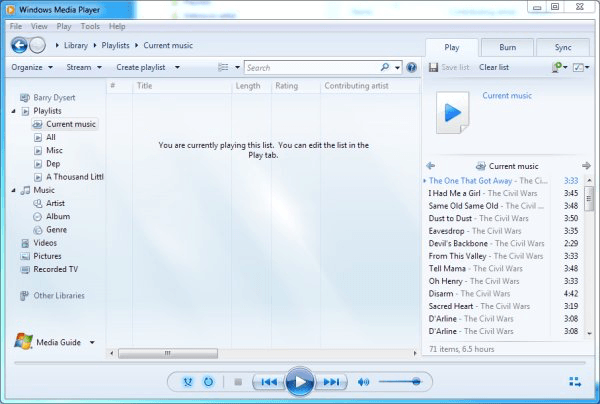Click the Album disc icon
This screenshot has height=404, width=600.
pyautogui.click(x=38, y=217)
